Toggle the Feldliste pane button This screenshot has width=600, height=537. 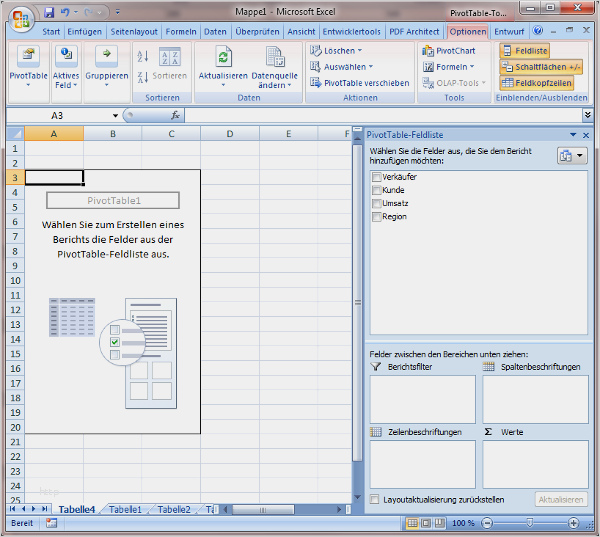pyautogui.click(x=525, y=51)
